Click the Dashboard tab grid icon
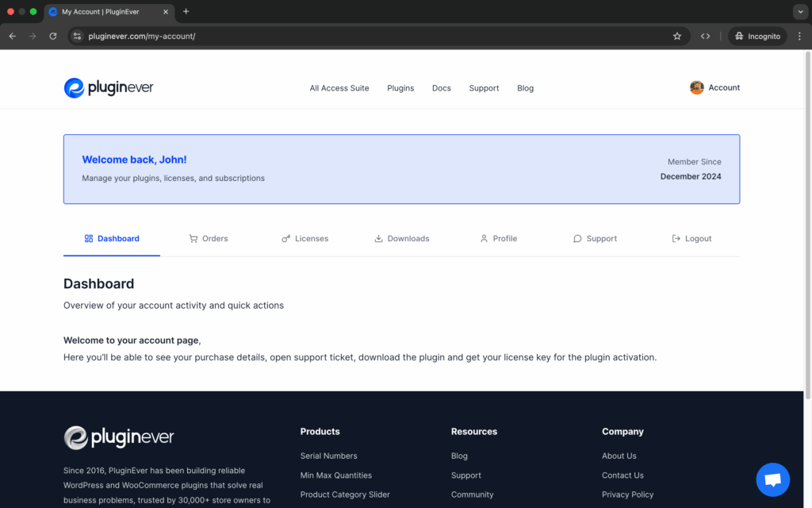812x508 pixels. tap(89, 238)
